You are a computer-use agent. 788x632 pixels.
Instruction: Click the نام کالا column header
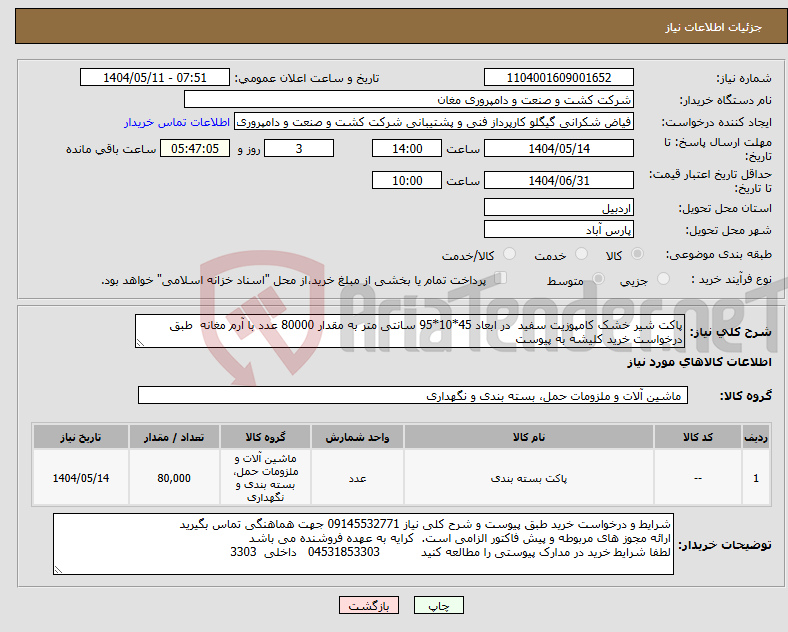529,437
